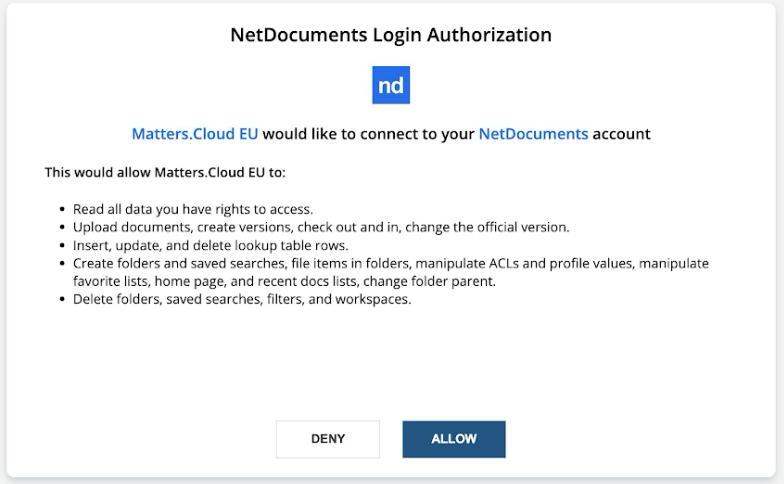Allow Matters.Cloud EU to connect
This screenshot has width=784, height=484.
(454, 439)
